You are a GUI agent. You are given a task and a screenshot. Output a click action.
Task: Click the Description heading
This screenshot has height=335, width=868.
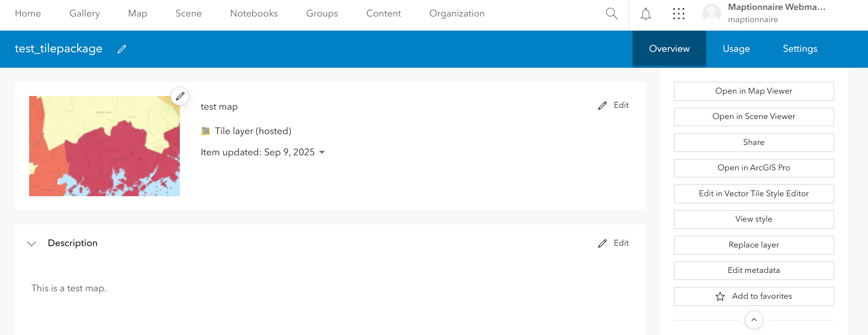pos(73,243)
